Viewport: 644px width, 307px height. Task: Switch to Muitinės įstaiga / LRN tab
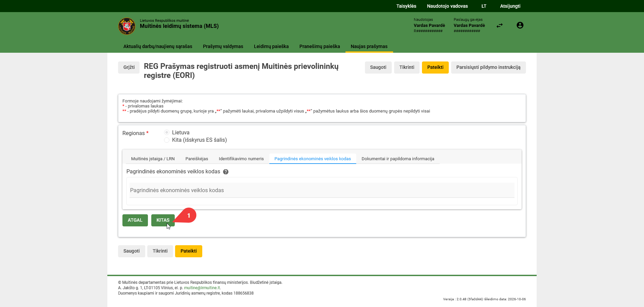pos(153,159)
